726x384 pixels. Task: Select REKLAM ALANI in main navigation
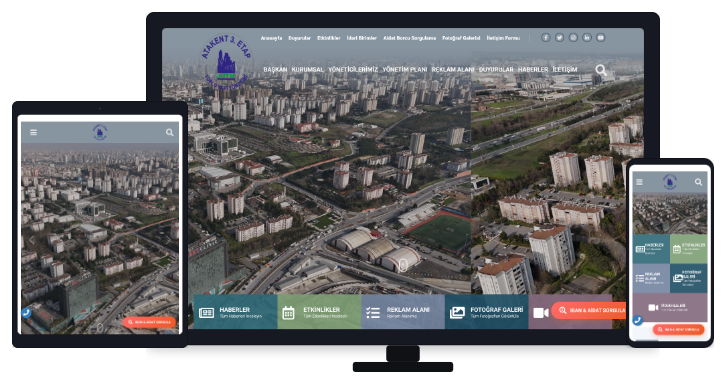[453, 69]
